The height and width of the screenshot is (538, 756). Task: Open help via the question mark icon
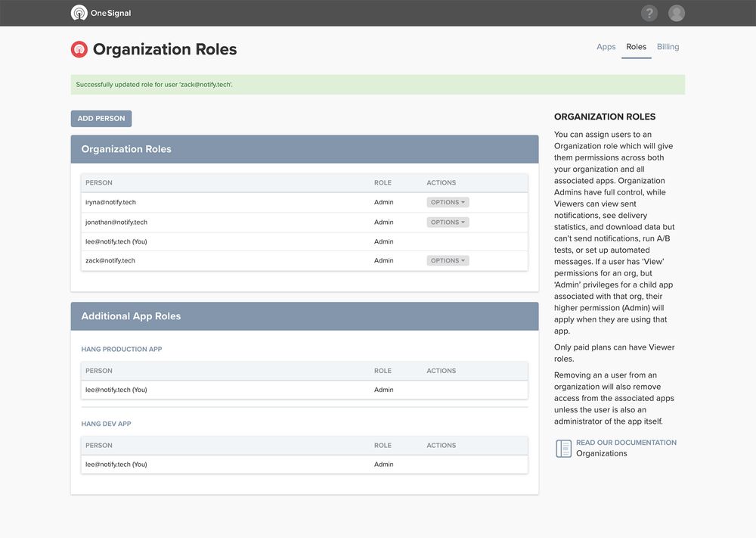[x=649, y=12]
